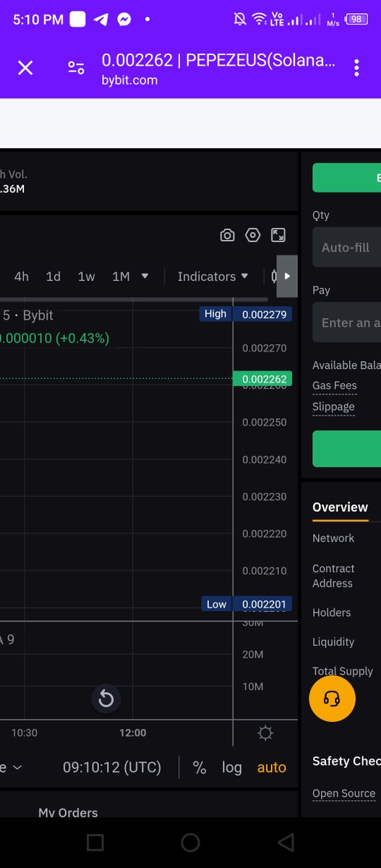Click the Contract Address label
Viewport: 381px width, 868px height.
tap(333, 576)
